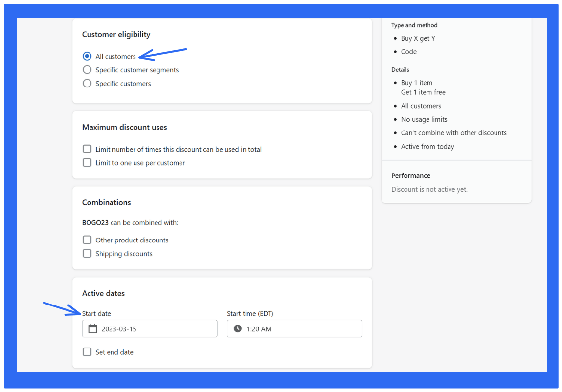Click the Performance panel heading
This screenshot has width=562, height=392.
[411, 175]
